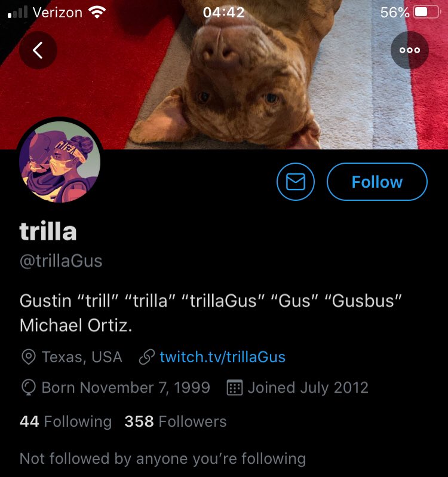Tap the Texas, USA location text
This screenshot has width=448, height=477.
point(82,357)
